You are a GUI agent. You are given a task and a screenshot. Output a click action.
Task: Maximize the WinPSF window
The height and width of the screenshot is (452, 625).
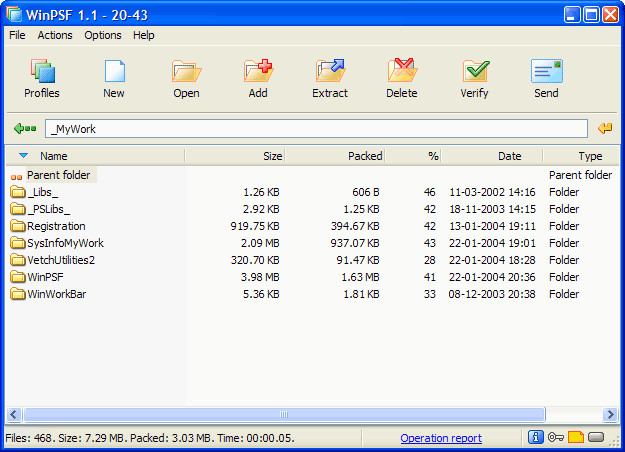click(591, 15)
